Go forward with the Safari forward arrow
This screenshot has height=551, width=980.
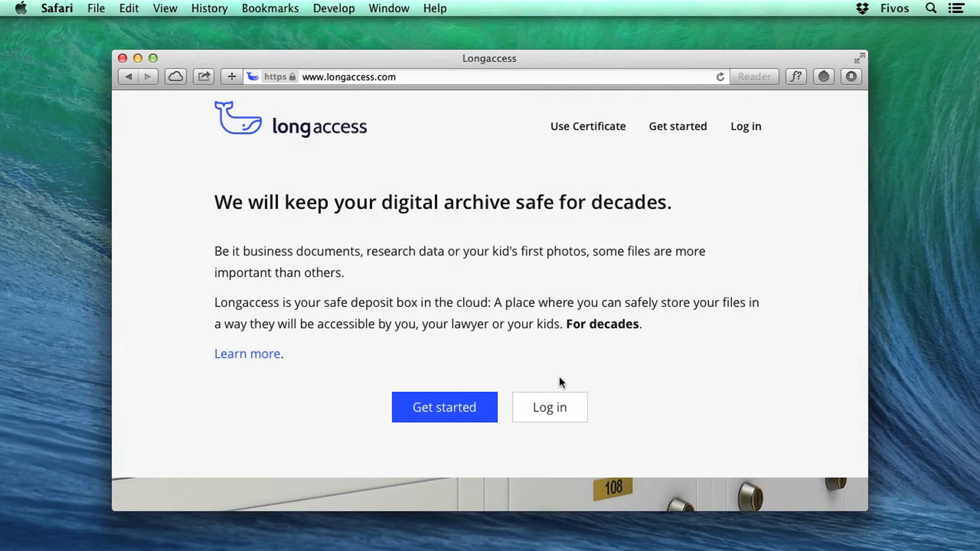[x=148, y=77]
